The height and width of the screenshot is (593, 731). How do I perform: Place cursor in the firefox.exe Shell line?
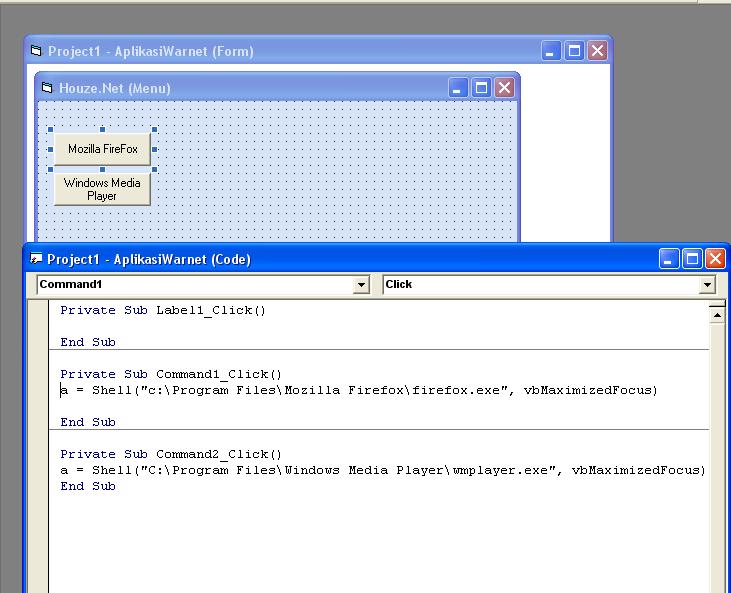(359, 390)
